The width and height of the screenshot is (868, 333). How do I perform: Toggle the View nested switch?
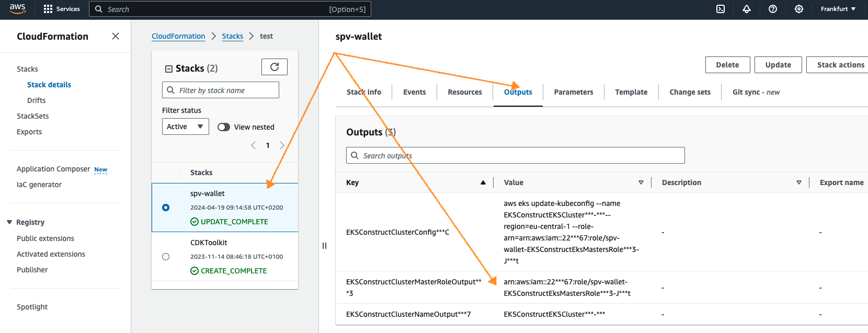(224, 127)
